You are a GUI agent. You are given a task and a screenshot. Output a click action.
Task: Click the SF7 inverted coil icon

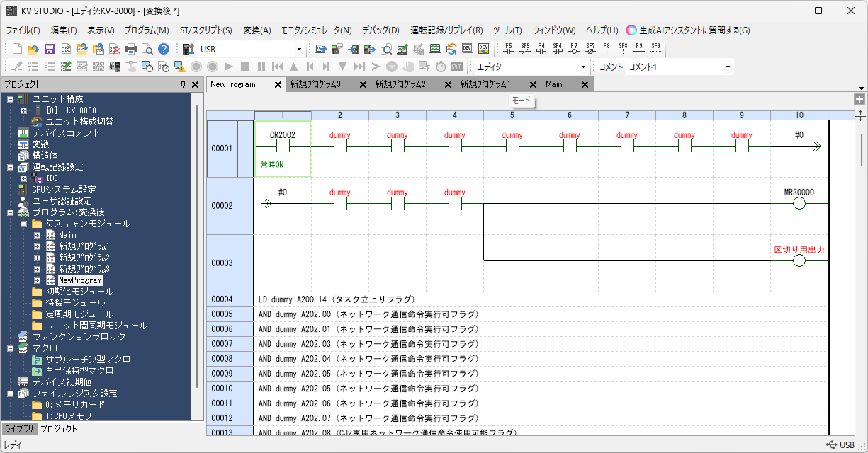(590, 48)
